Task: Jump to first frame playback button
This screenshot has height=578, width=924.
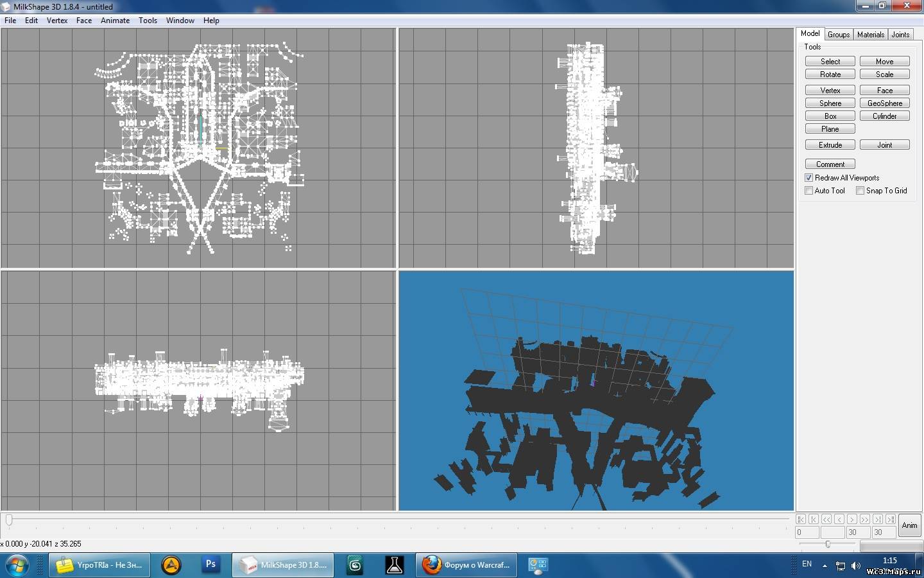Action: click(x=801, y=519)
